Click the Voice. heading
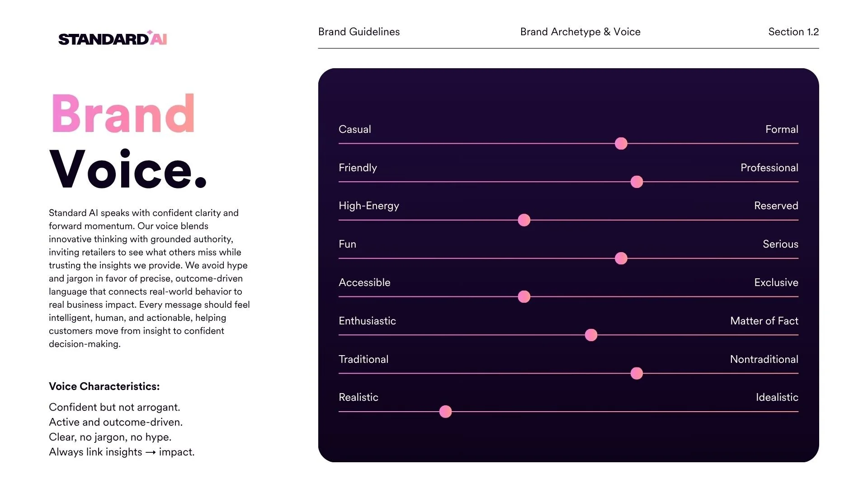868x488 pixels. click(128, 169)
